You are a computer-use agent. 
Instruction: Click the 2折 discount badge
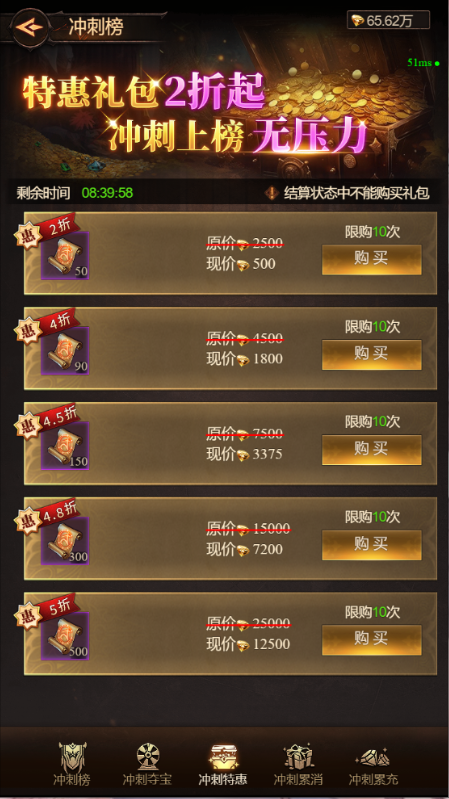click(59, 227)
